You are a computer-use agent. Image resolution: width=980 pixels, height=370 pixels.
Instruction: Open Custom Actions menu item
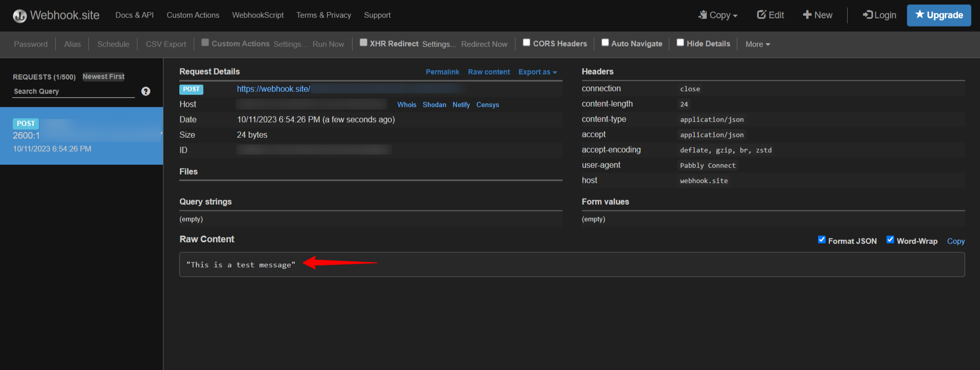click(193, 15)
